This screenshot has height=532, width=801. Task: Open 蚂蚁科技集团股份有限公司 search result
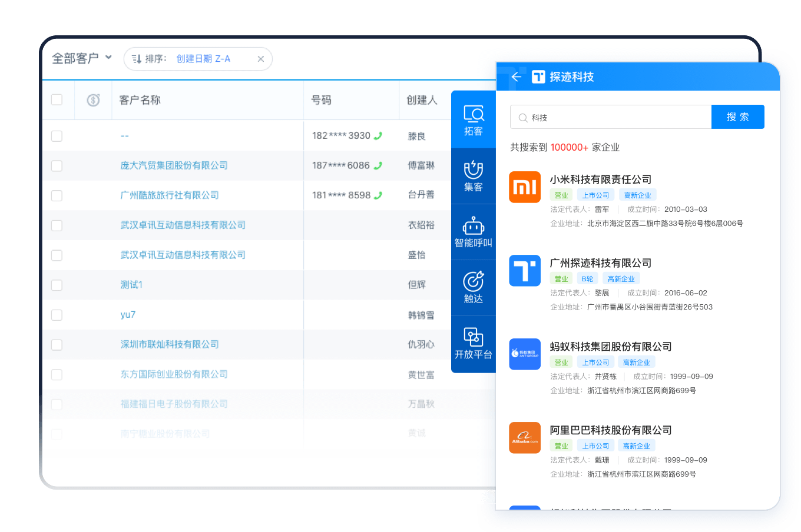tap(611, 347)
